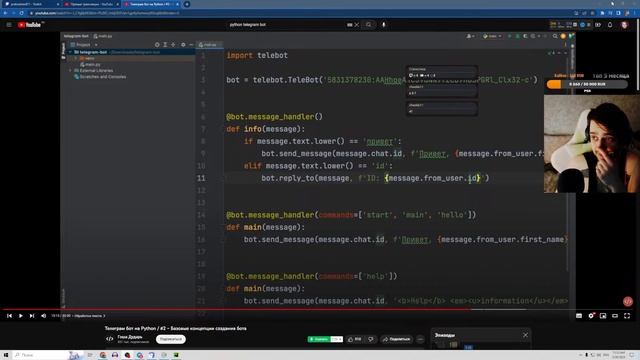
Task: Mute the video volume
Action: pyautogui.click(x=44, y=316)
